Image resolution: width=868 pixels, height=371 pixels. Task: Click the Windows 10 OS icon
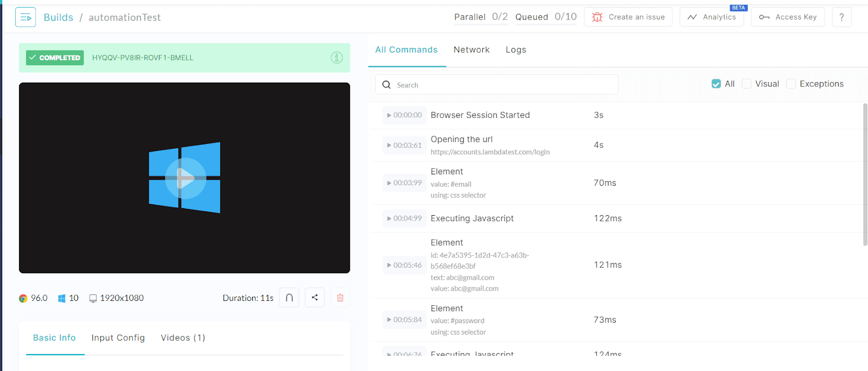62,298
